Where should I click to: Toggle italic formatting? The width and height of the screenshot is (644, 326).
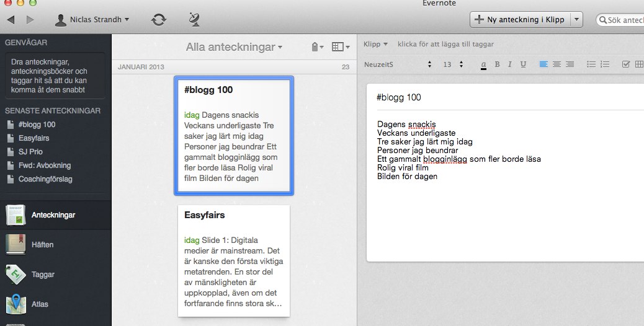pos(510,64)
